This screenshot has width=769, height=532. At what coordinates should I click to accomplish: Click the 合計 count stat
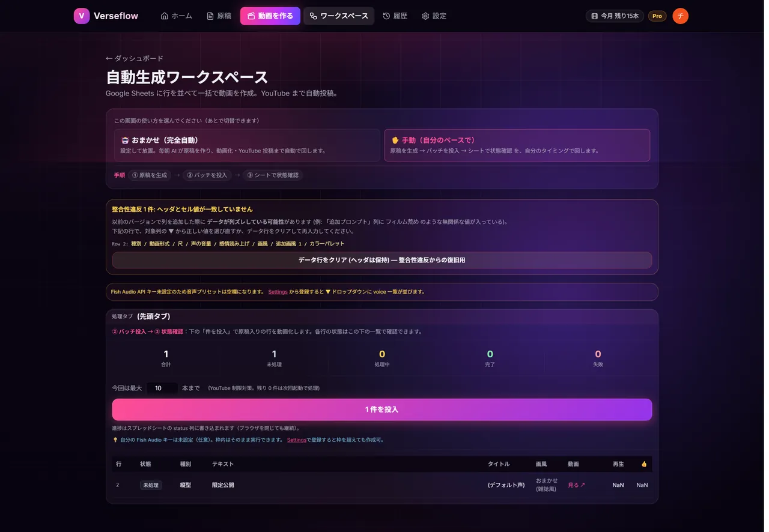166,358
